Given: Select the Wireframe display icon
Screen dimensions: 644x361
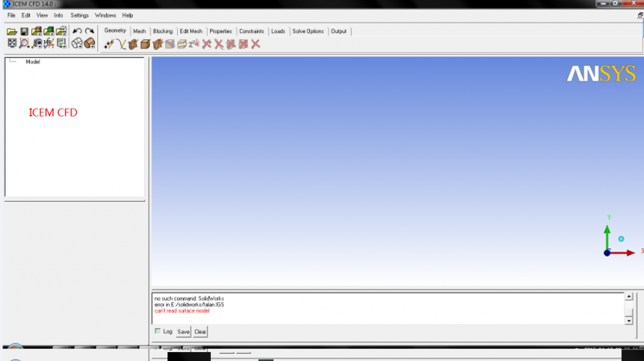Looking at the screenshot, I should pos(76,43).
